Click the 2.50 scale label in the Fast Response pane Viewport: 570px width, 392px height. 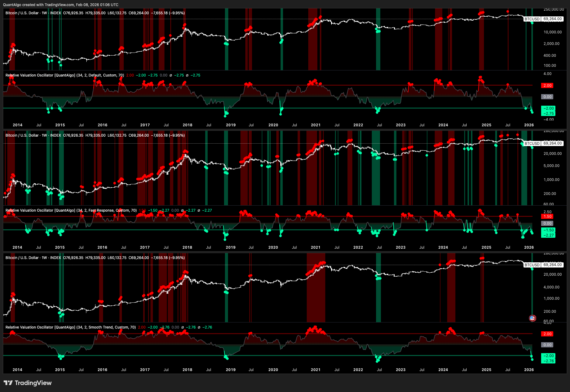(x=548, y=212)
